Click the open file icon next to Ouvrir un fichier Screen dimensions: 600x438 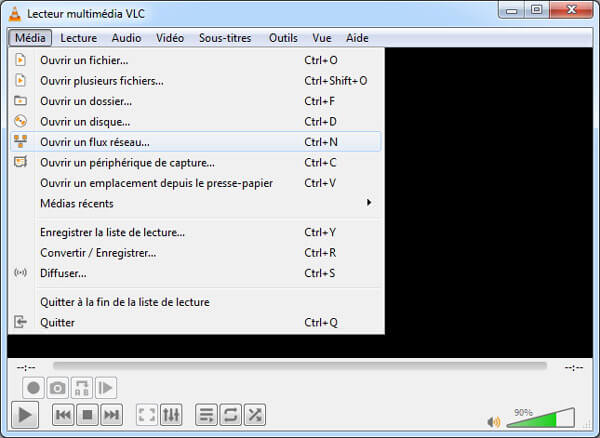tap(20, 60)
